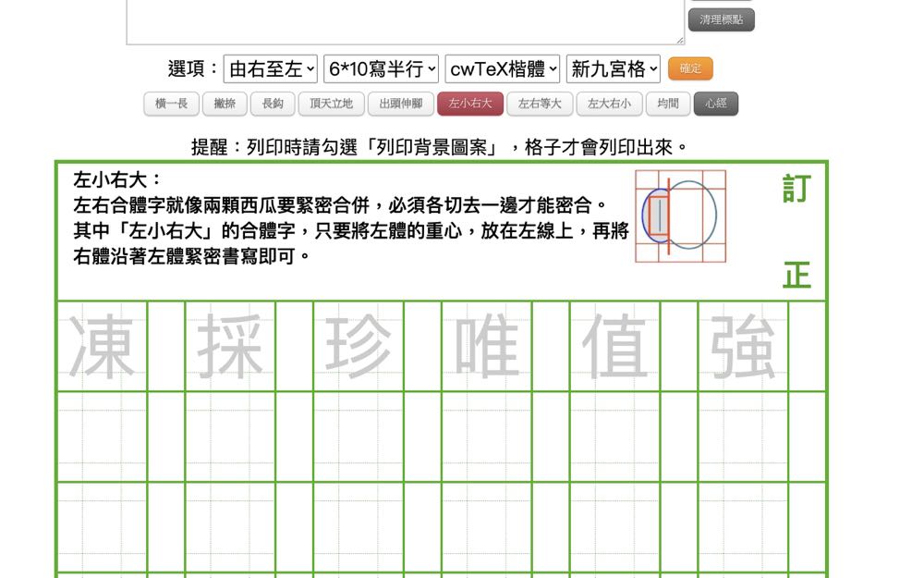Click the 清理標點 button

[x=721, y=19]
